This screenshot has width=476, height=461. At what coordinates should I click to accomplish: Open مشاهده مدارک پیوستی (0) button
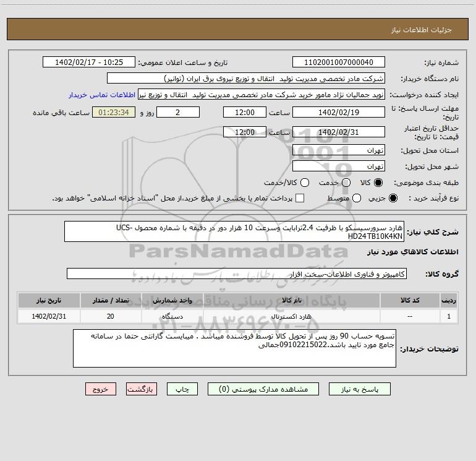pos(263,389)
